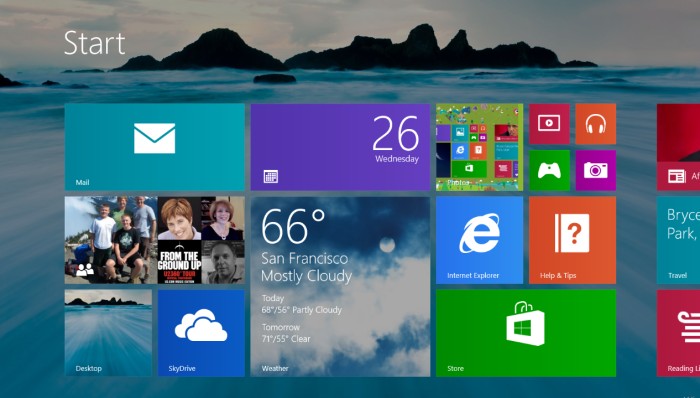Viewport: 700px width, 398px height.
Task: Click the Start heading text
Action: pos(94,43)
